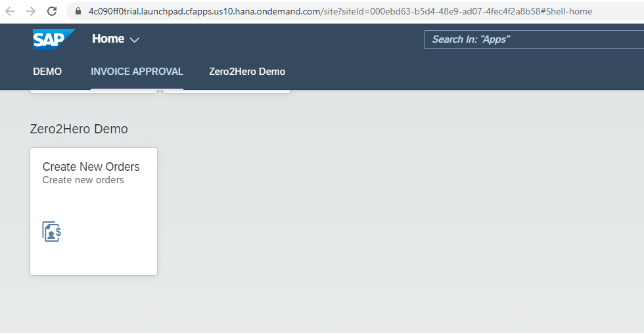Click the browser back arrow
Screen dimensions: 644x333
click(x=11, y=11)
